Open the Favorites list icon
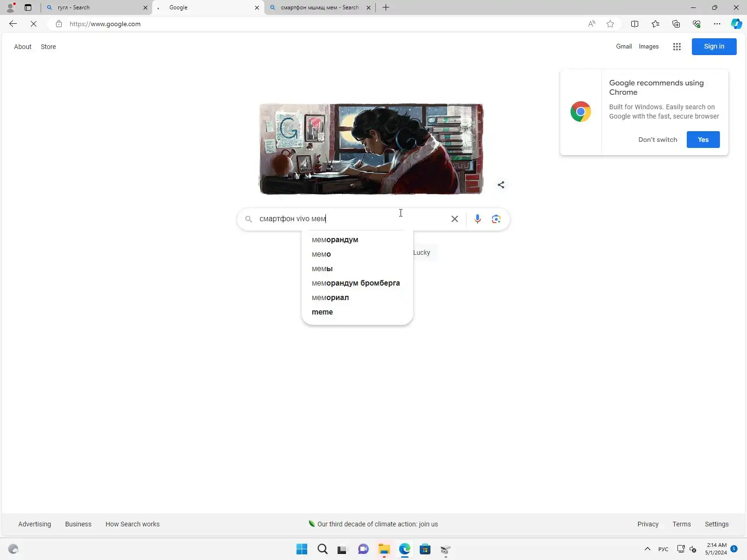The height and width of the screenshot is (560, 747). 655,24
